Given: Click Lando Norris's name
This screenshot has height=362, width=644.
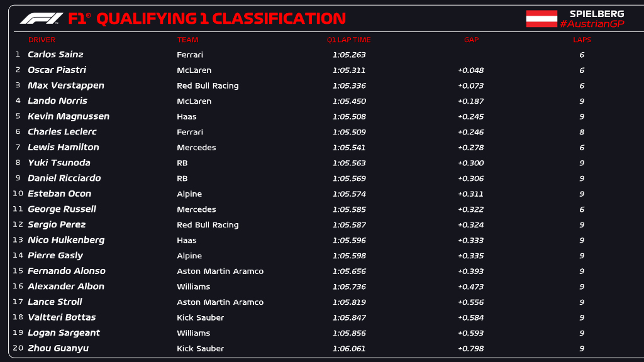Looking at the screenshot, I should tap(57, 101).
